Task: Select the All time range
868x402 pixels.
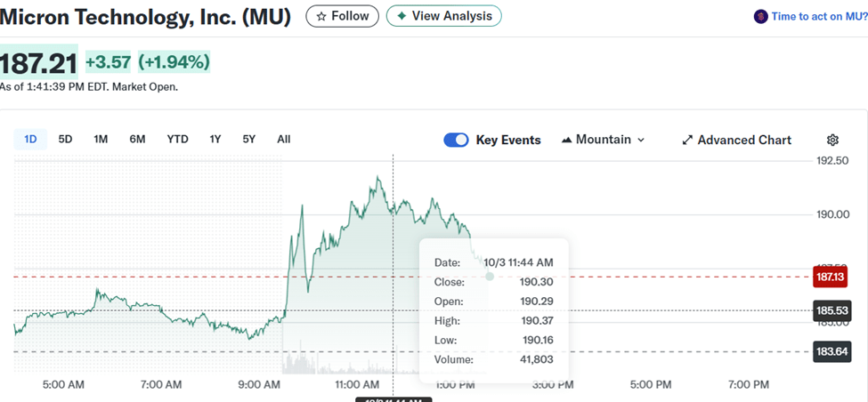Action: click(x=283, y=139)
